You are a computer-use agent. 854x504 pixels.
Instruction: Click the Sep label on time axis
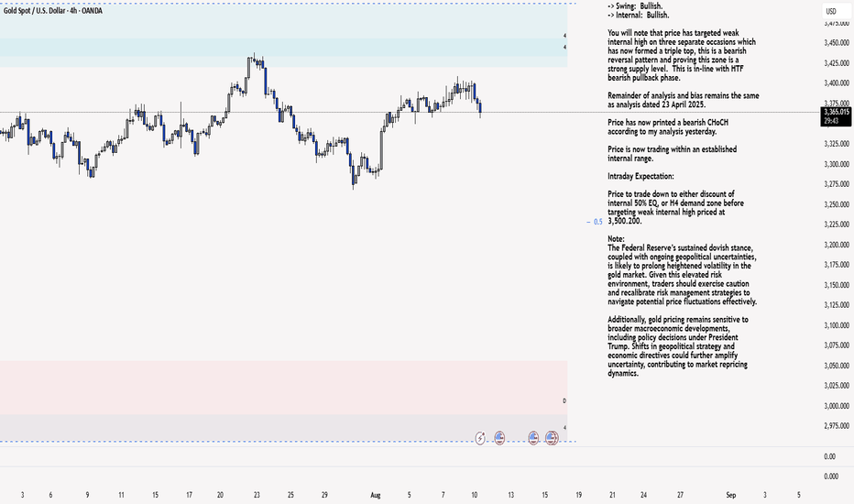point(731,495)
